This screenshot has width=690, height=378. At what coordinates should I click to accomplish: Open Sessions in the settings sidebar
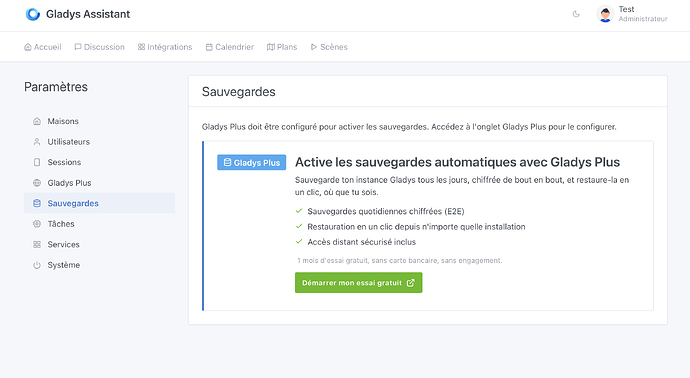pyautogui.click(x=99, y=162)
